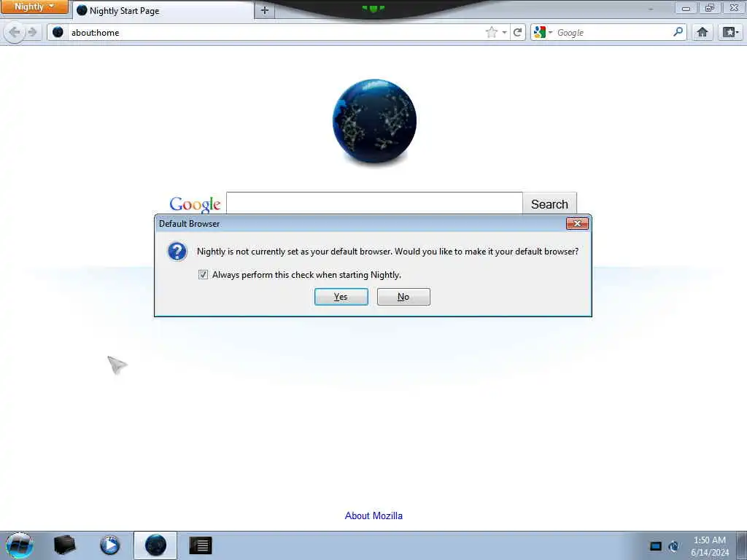Click the green connection bar indicator
This screenshot has width=747, height=560.
(x=373, y=8)
